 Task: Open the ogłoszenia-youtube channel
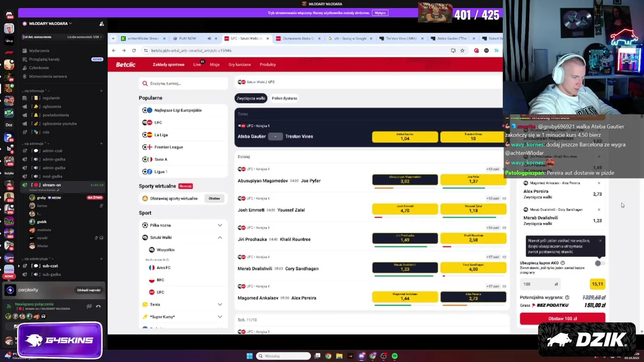point(60,124)
